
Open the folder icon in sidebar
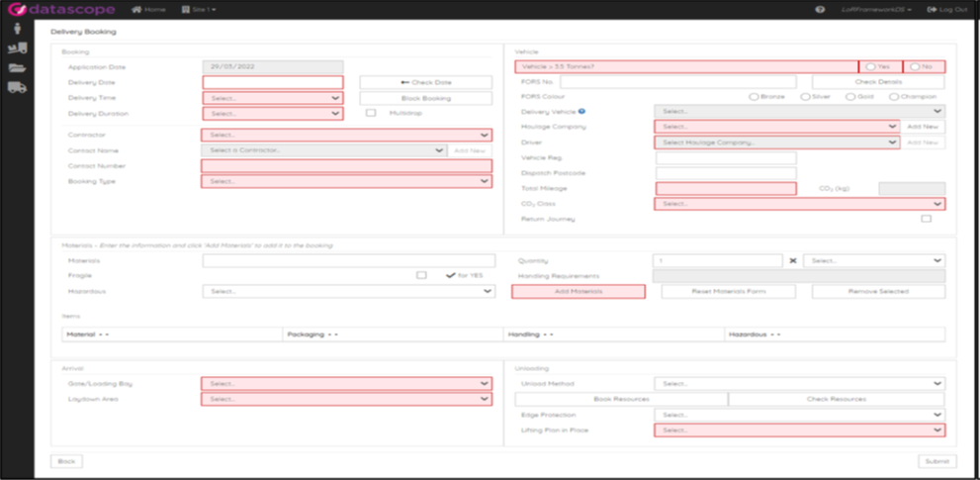(17, 67)
